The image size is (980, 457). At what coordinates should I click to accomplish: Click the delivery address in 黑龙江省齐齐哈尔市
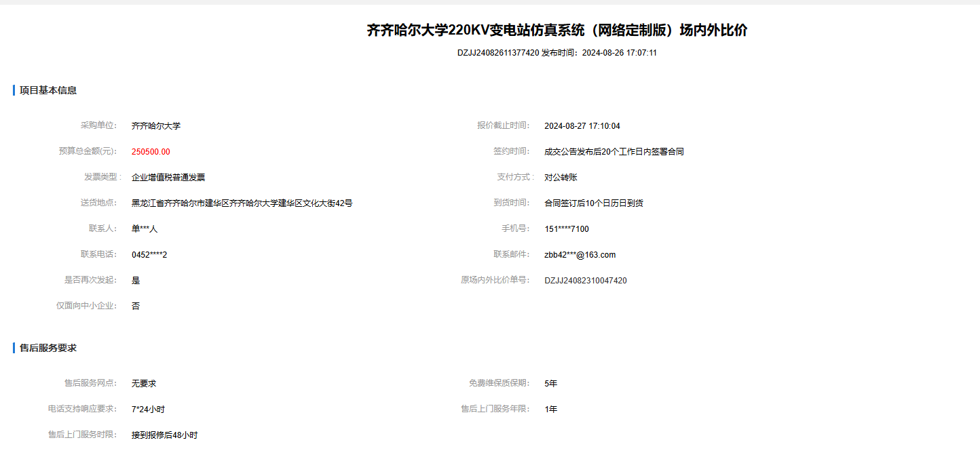[242, 203]
